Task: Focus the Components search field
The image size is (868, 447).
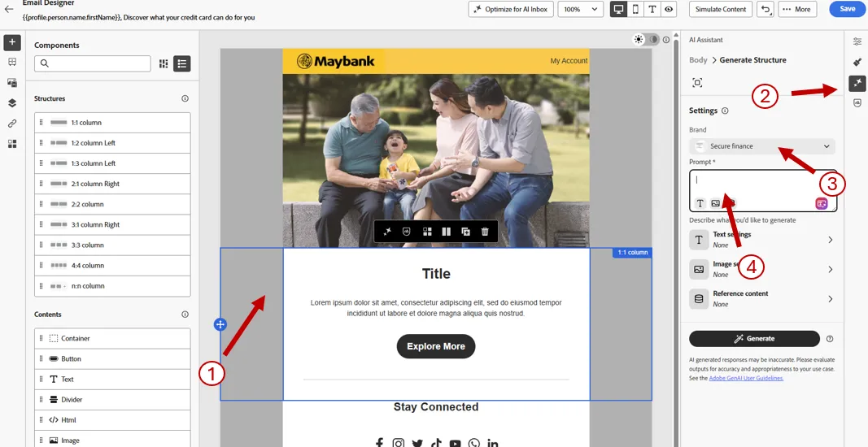Action: (93, 63)
